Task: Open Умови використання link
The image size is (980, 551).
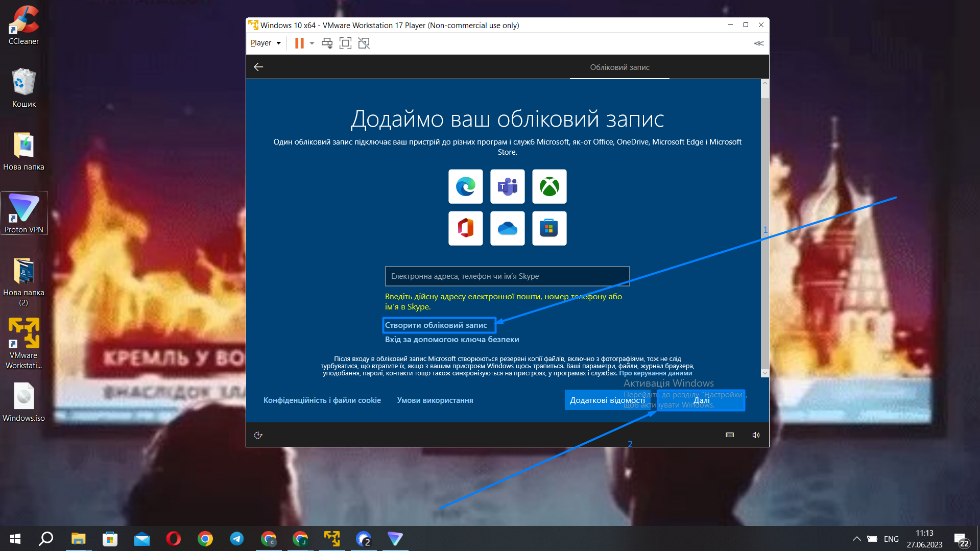Action: (x=435, y=400)
